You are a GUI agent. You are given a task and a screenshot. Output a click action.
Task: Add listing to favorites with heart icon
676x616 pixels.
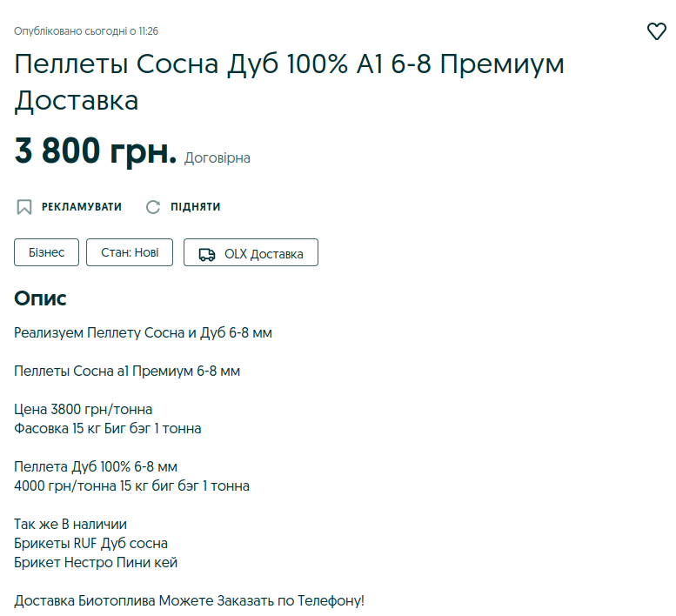click(x=657, y=31)
